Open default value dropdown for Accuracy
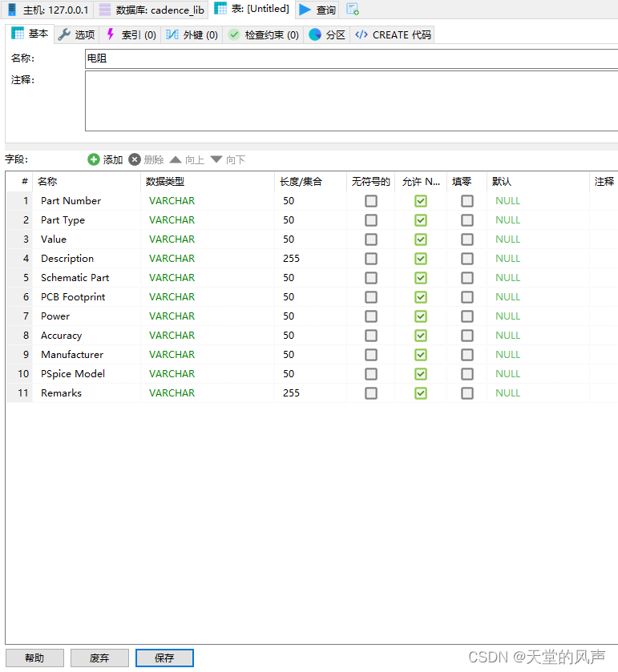618x672 pixels. pos(537,336)
